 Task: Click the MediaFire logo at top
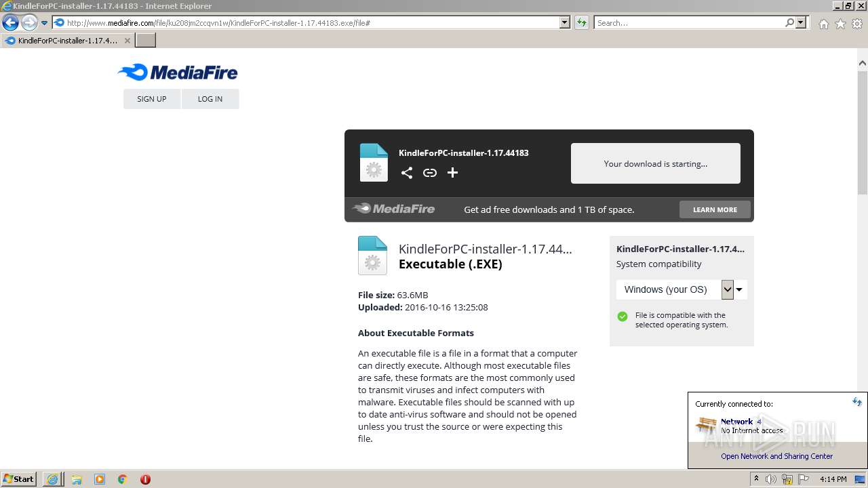coord(177,72)
